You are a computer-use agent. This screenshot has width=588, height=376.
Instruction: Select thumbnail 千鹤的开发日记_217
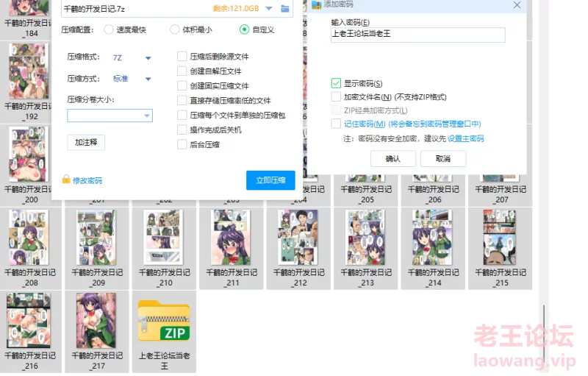tap(96, 321)
